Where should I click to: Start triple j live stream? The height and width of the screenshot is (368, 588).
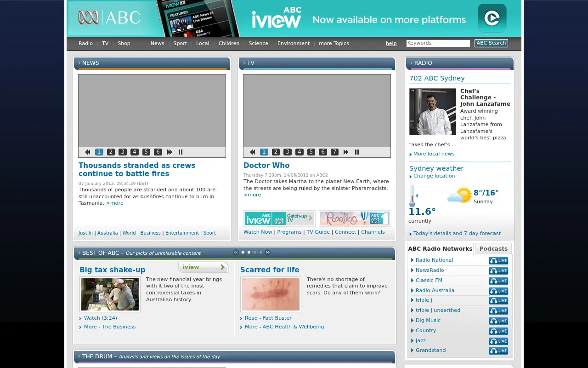click(498, 301)
